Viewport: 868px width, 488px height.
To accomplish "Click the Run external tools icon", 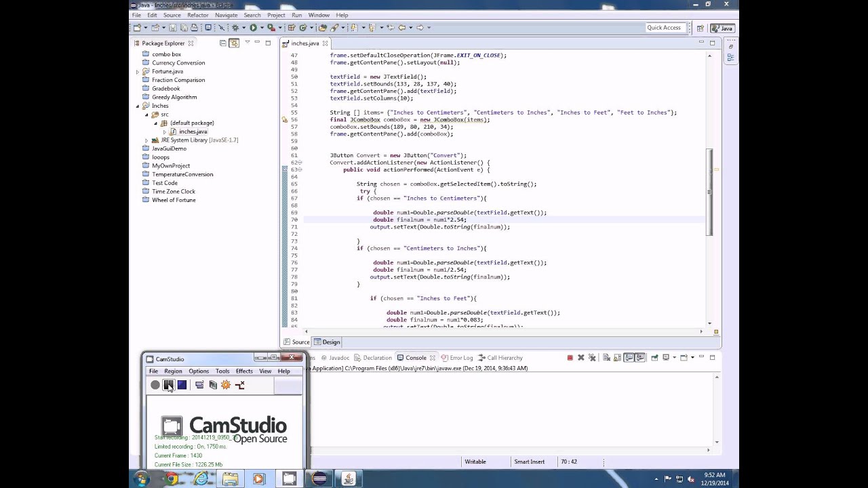I will point(271,28).
